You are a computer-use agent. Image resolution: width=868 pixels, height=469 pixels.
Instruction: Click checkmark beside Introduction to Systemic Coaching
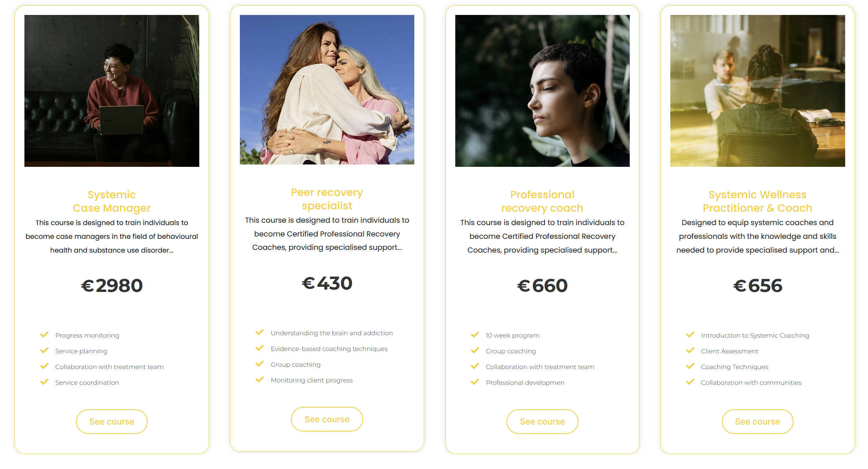690,335
